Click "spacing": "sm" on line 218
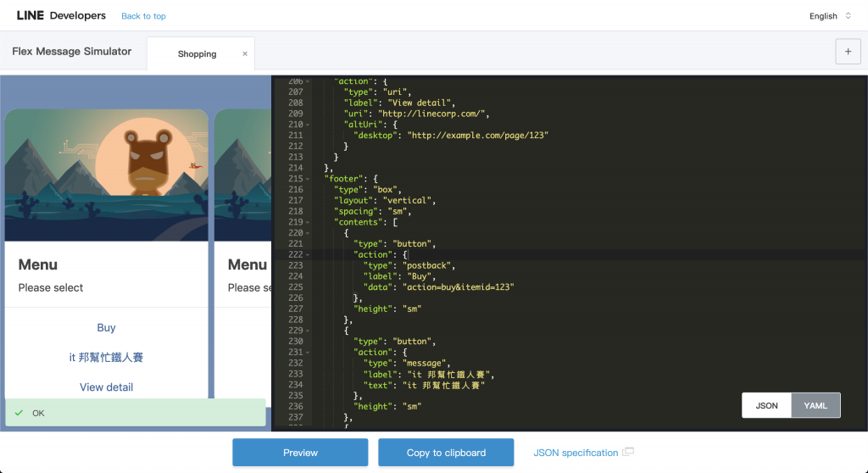The height and width of the screenshot is (473, 868). [372, 211]
